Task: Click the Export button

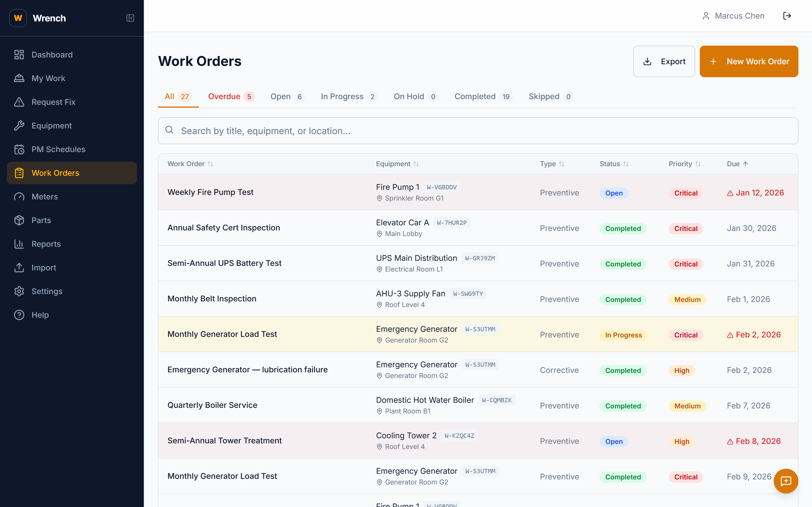Action: (x=664, y=61)
